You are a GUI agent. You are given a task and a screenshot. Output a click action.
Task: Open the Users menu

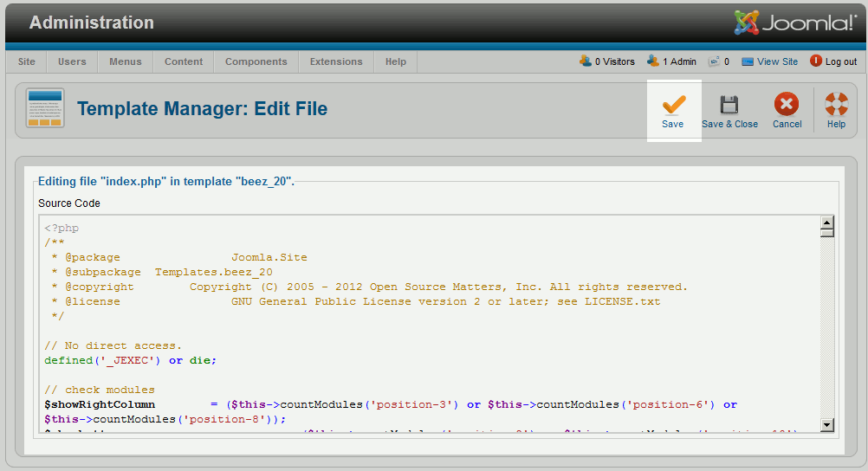pyautogui.click(x=72, y=61)
